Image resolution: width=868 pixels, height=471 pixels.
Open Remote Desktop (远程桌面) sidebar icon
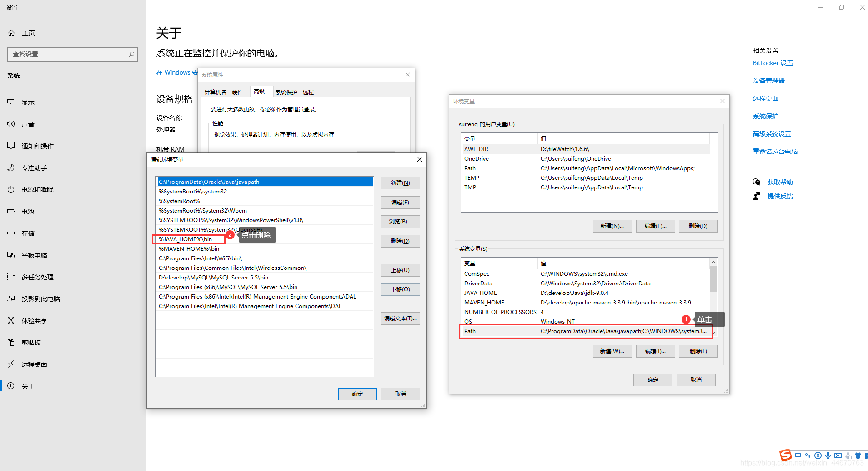click(x=11, y=364)
